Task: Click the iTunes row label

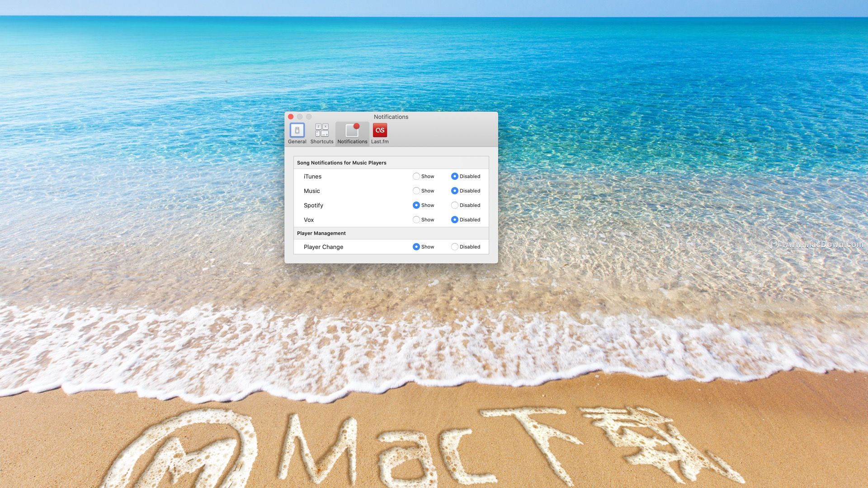Action: (x=312, y=176)
